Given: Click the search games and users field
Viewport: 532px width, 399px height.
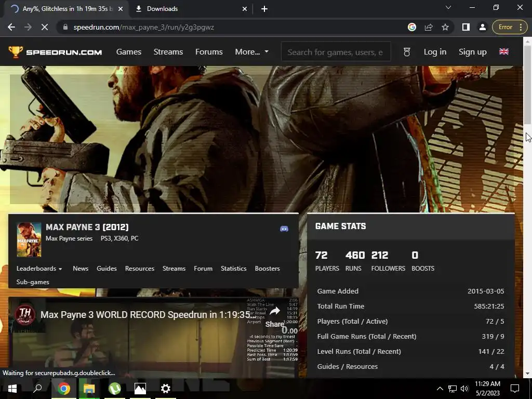Looking at the screenshot, I should pos(336,52).
